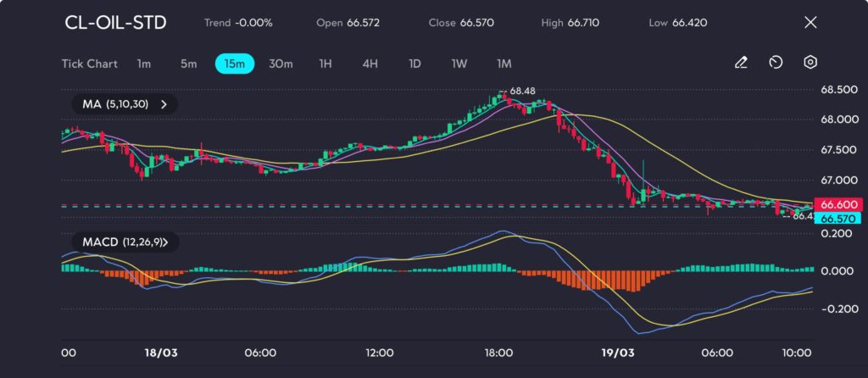The width and height of the screenshot is (868, 378).
Task: Select the active 15m timeframe
Action: click(x=235, y=64)
